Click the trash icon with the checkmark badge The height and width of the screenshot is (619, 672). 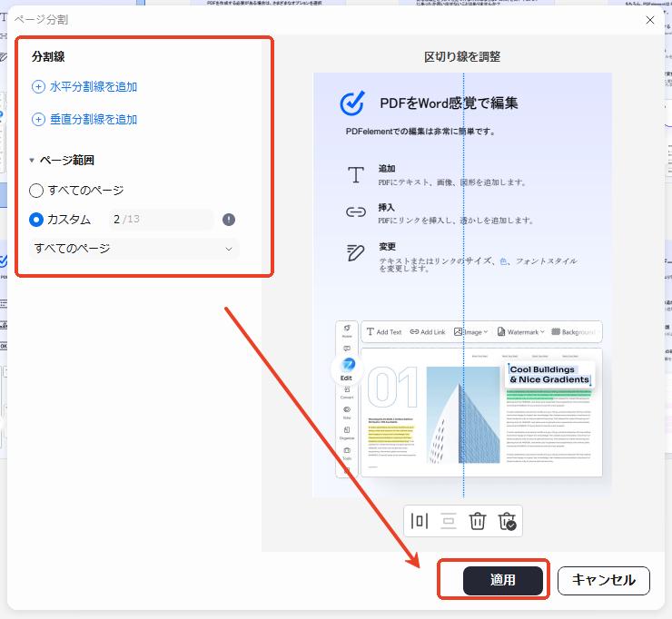[507, 521]
